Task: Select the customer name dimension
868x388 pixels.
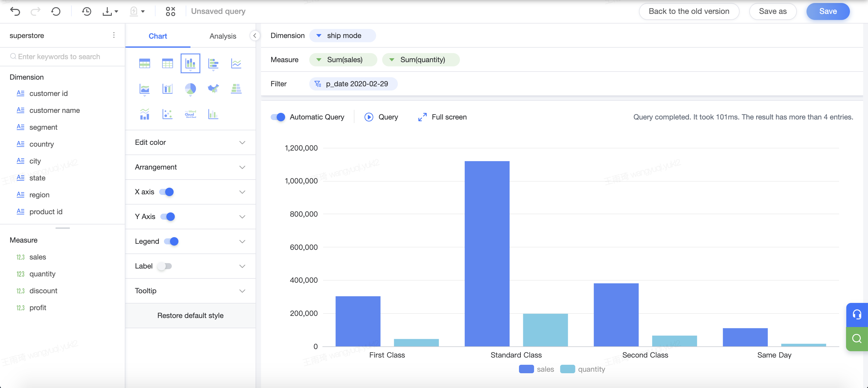Action: coord(54,110)
